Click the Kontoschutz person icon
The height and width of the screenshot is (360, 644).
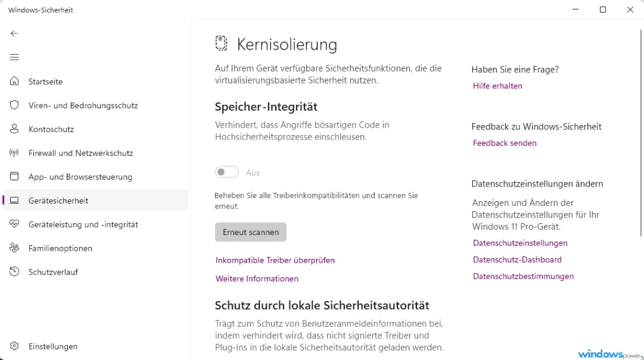(x=14, y=129)
